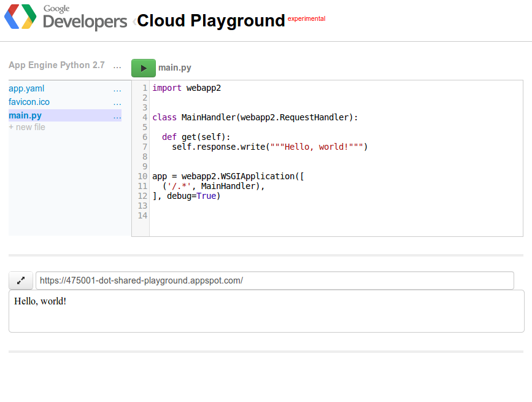Open app.yaml in the file list
Viewport: 532px width, 402px height.
[26, 88]
